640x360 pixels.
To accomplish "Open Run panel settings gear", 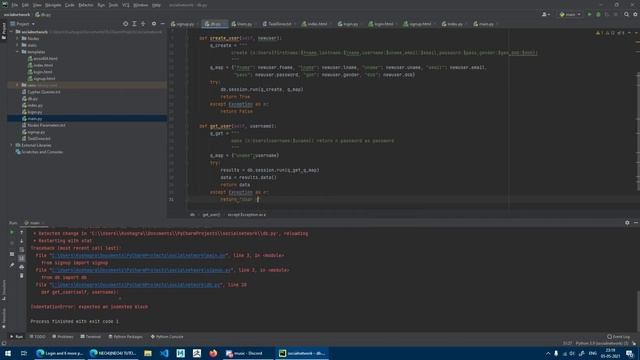I will pyautogui.click(x=627, y=222).
